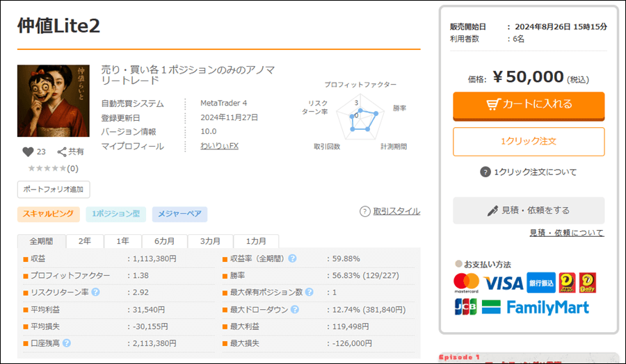Click help icon beside 取引スタイル

[364, 211]
